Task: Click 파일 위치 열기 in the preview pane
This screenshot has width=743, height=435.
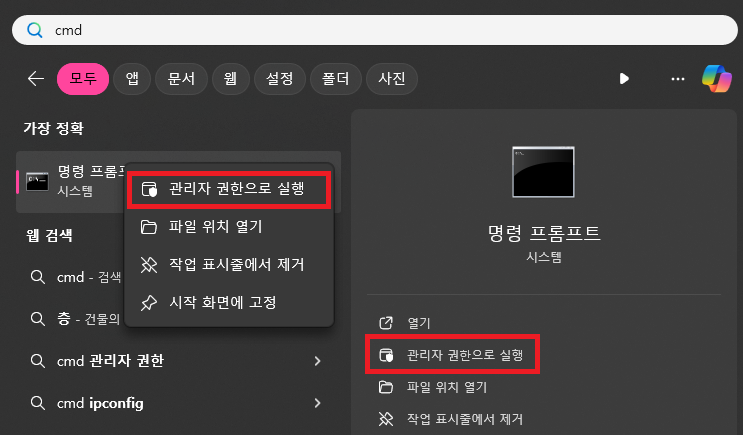Action: pos(447,387)
